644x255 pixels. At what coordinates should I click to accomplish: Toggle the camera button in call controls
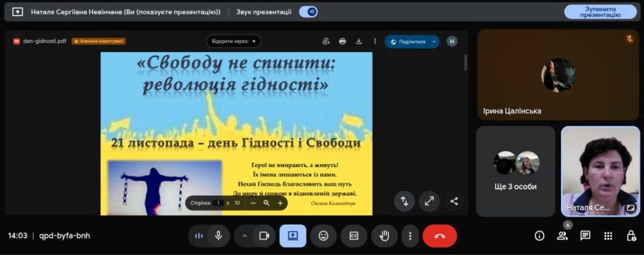264,236
